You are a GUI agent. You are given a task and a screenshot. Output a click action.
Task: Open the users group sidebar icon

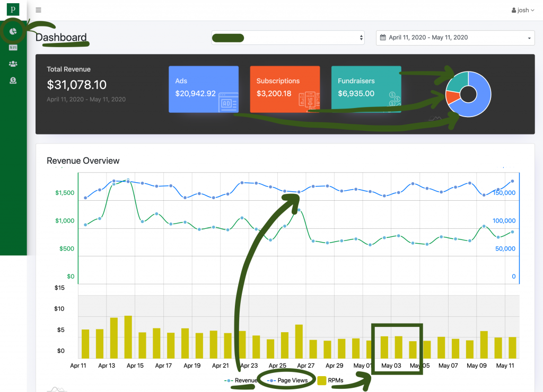[x=13, y=64]
